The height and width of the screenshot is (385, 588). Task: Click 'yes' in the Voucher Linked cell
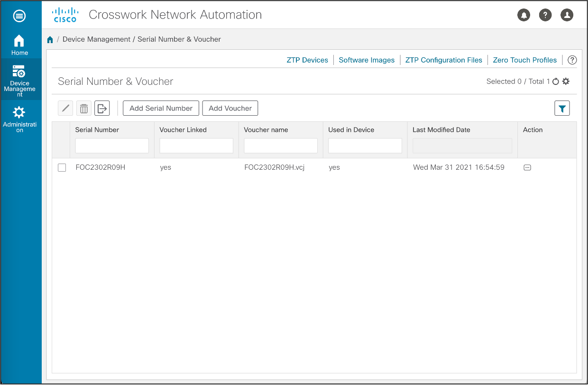165,168
